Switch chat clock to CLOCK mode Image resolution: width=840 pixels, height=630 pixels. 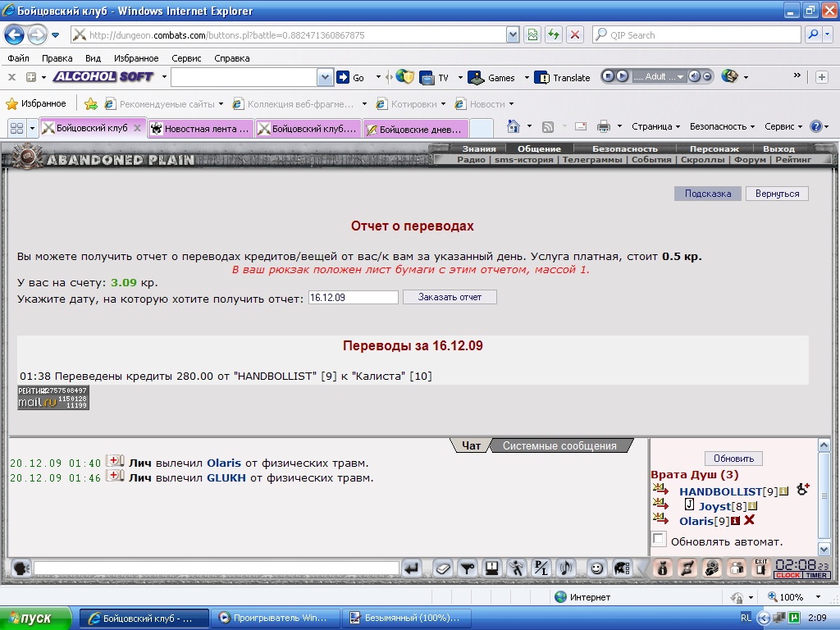coord(787,575)
